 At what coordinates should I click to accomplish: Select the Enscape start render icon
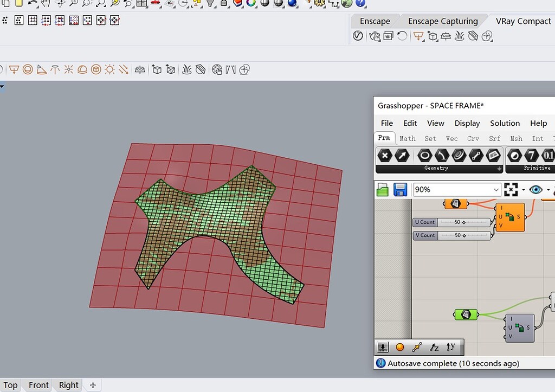coord(358,36)
